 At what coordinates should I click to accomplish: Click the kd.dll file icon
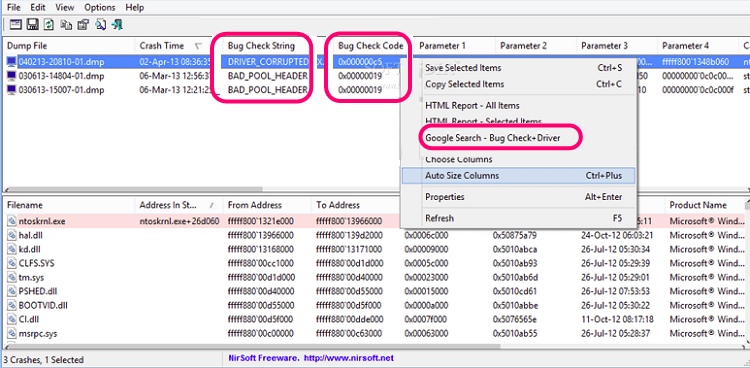pyautogui.click(x=12, y=249)
